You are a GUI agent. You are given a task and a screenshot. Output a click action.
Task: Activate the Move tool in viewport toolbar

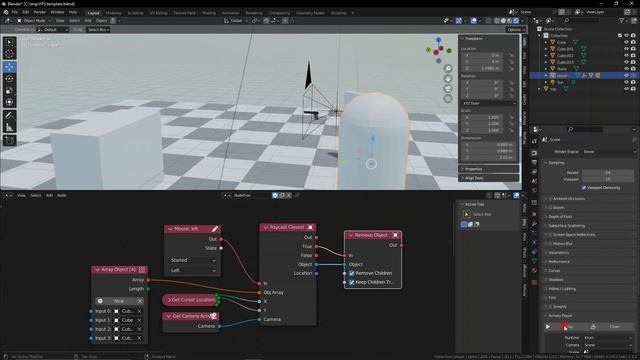pyautogui.click(x=10, y=67)
